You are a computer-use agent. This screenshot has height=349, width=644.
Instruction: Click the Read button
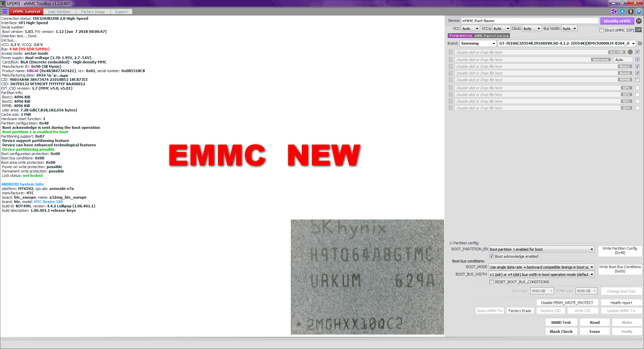tap(595, 322)
